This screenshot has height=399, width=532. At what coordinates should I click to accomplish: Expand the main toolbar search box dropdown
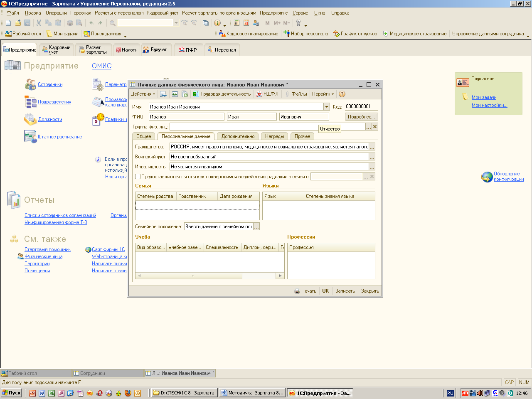tap(176, 23)
